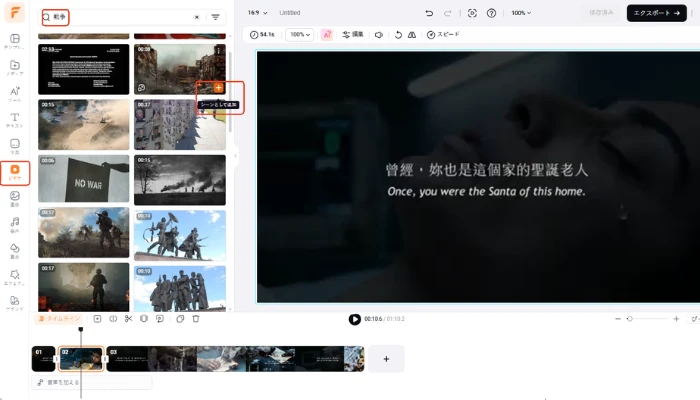The height and width of the screenshot is (400, 700).
Task: Adjust the timeline zoom slider
Action: 647,319
